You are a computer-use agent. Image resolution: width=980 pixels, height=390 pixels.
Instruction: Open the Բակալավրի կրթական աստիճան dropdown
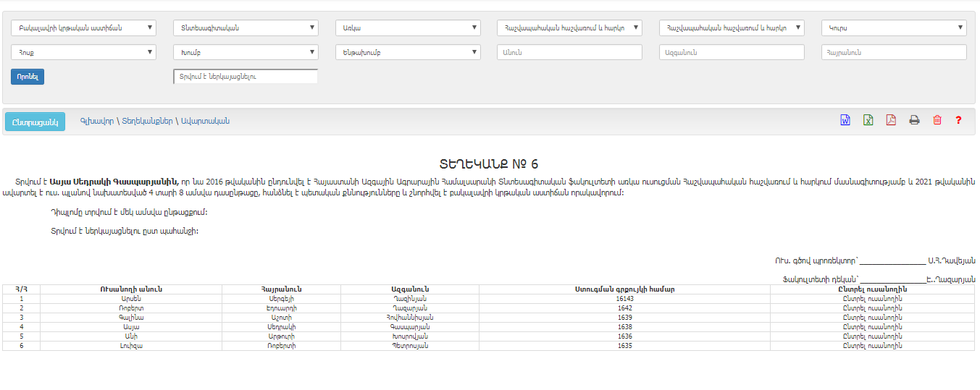(83, 28)
